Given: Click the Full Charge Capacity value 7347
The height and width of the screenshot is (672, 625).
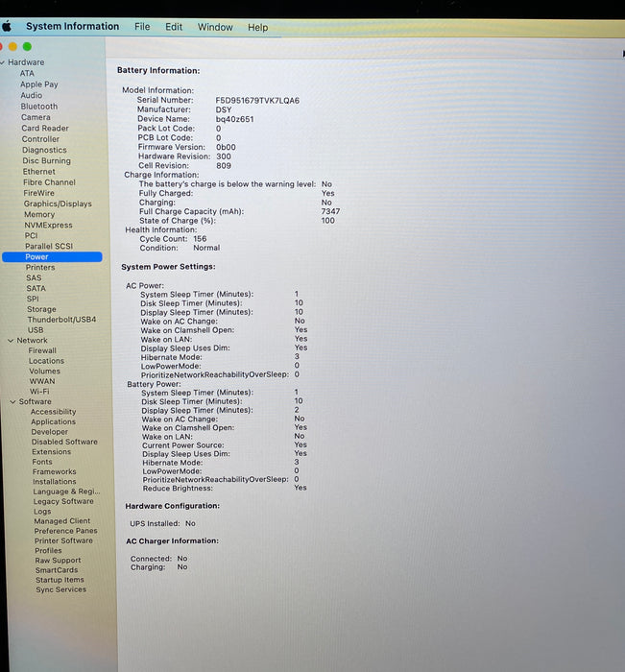Looking at the screenshot, I should 330,212.
